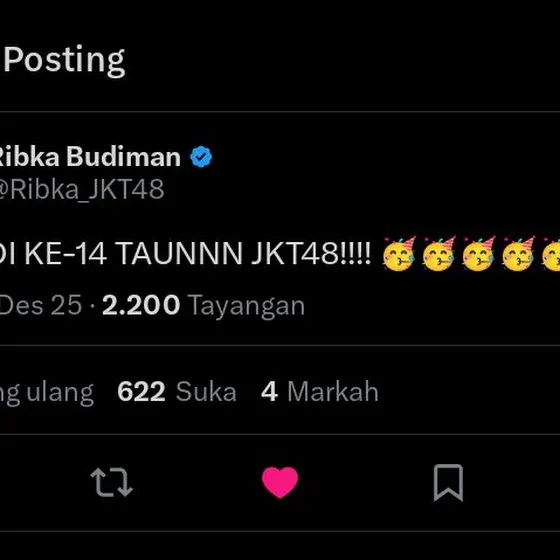Open the ulang reposts count

[x=46, y=393]
